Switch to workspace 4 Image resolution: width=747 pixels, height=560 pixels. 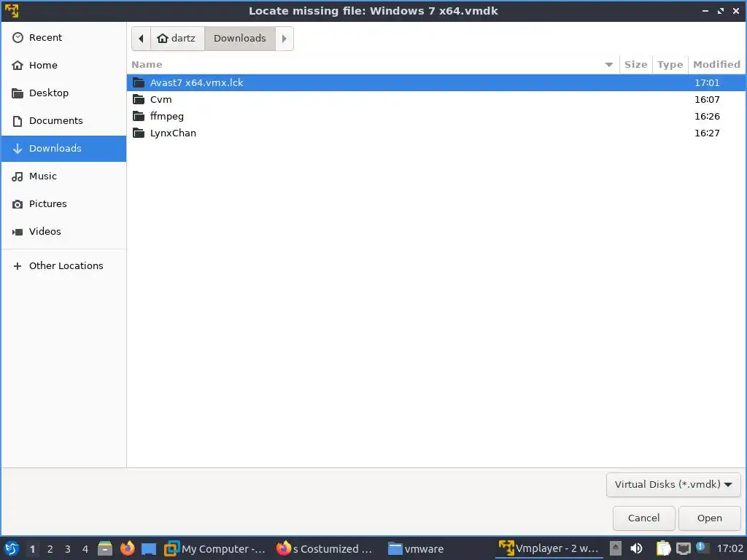tap(85, 549)
